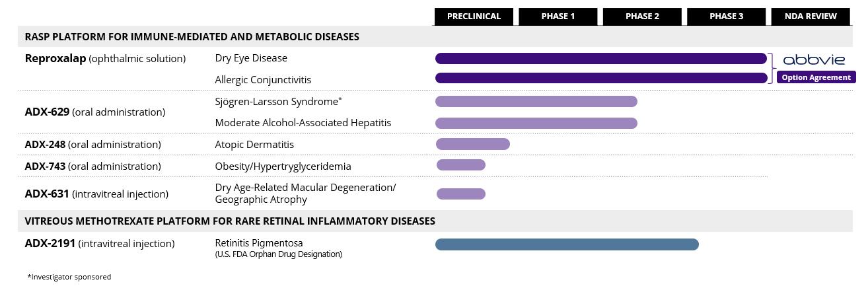Viewport: 868px width, 294px height.
Task: Click the Vitreous Methotrexate Platform heading
Action: point(229,221)
